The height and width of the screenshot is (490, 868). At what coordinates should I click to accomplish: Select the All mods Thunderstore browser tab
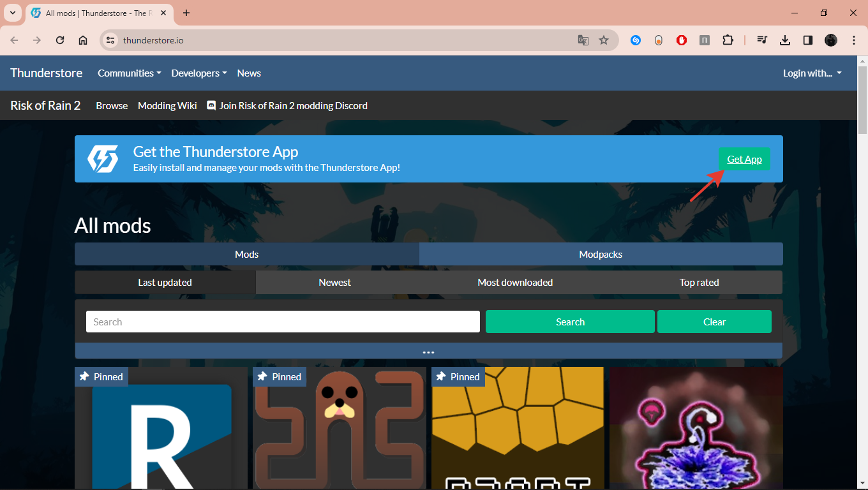pos(100,13)
